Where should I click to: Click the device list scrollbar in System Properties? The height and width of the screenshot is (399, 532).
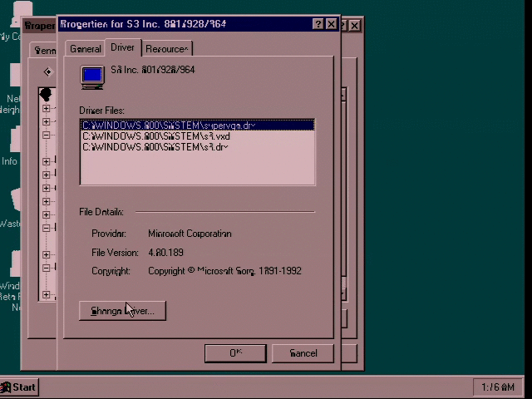tap(343, 194)
